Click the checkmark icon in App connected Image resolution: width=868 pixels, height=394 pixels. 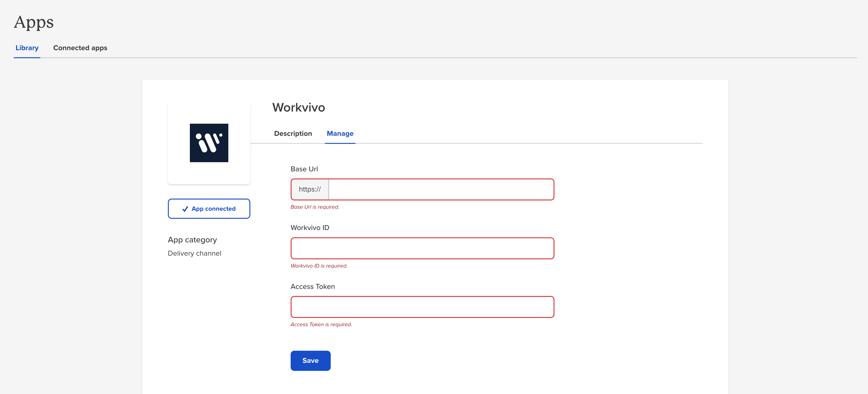[185, 209]
